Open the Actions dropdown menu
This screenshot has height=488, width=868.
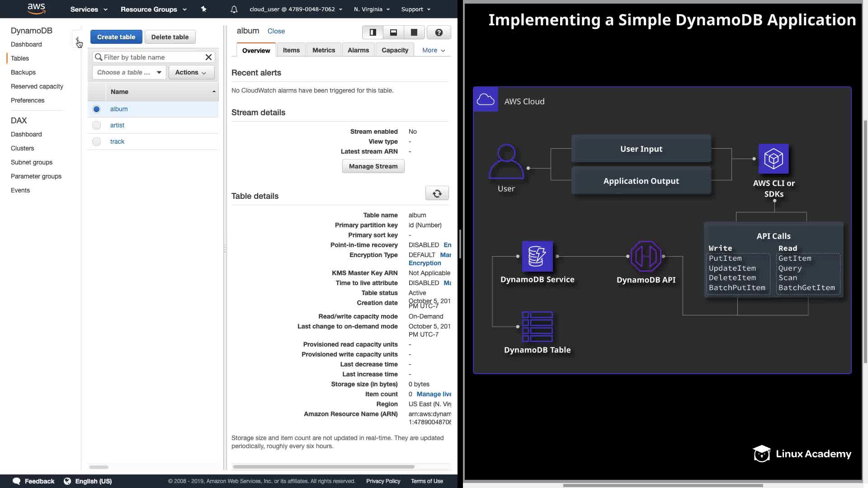[x=191, y=72]
